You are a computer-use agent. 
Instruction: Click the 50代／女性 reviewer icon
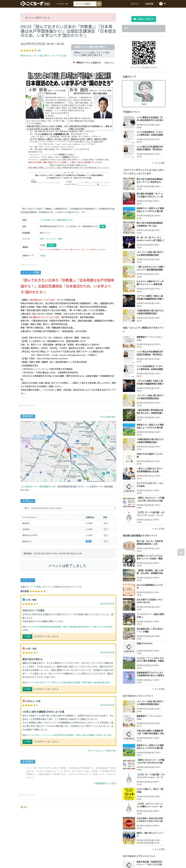click(24, 648)
